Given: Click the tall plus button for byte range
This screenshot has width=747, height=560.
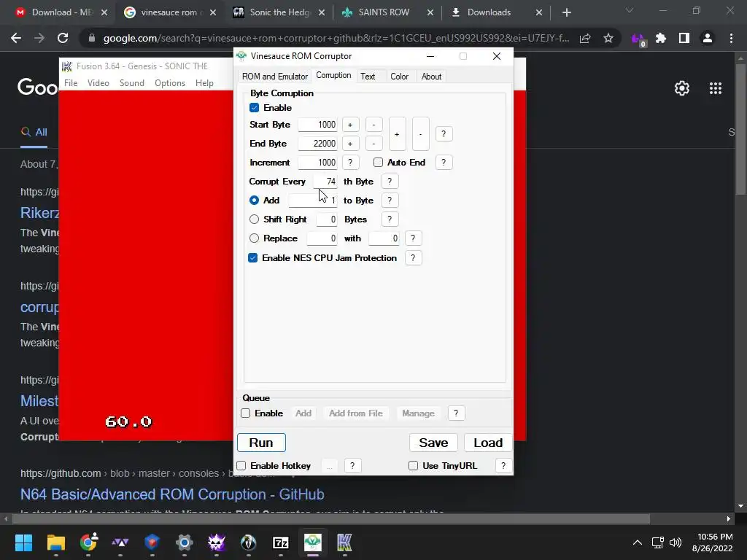Looking at the screenshot, I should click(x=398, y=134).
